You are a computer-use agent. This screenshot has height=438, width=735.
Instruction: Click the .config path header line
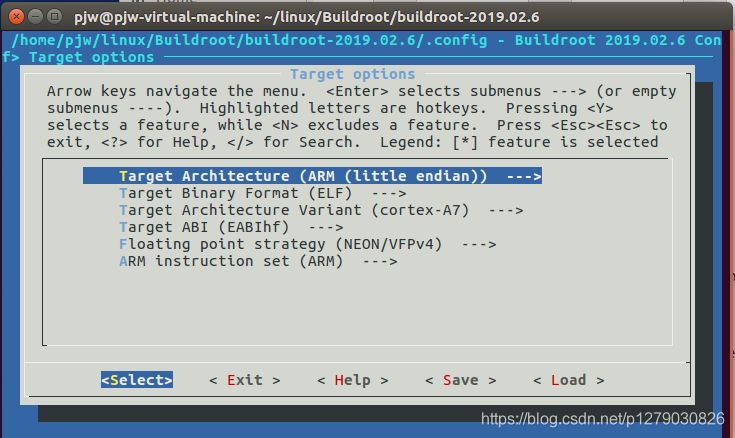tap(366, 40)
